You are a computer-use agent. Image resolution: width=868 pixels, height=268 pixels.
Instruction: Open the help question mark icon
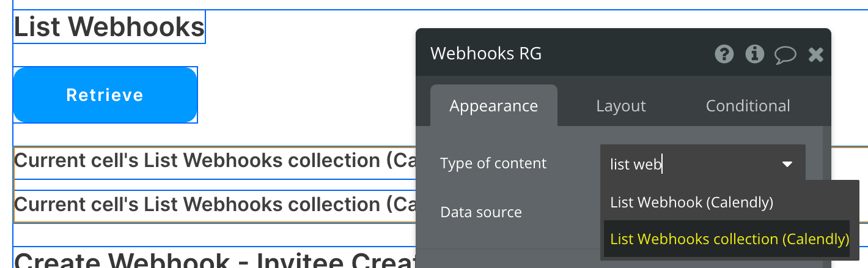[724, 54]
